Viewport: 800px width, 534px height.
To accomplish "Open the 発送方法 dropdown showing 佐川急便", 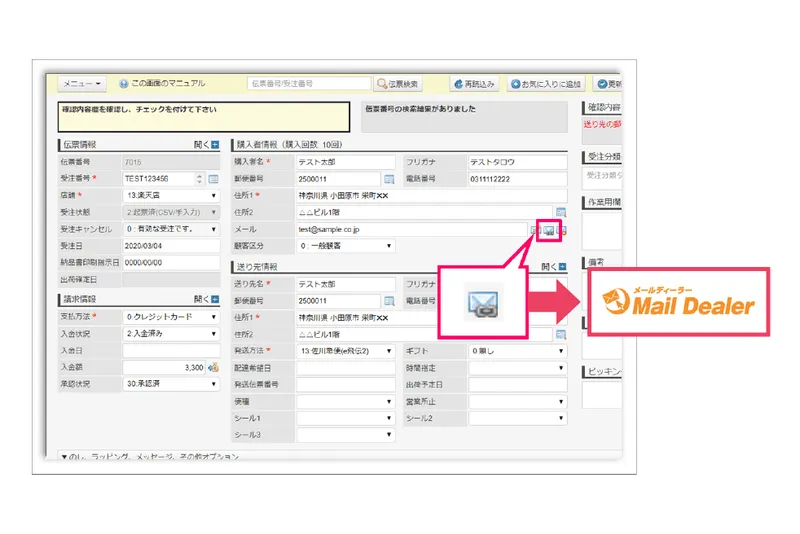I will pyautogui.click(x=345, y=351).
